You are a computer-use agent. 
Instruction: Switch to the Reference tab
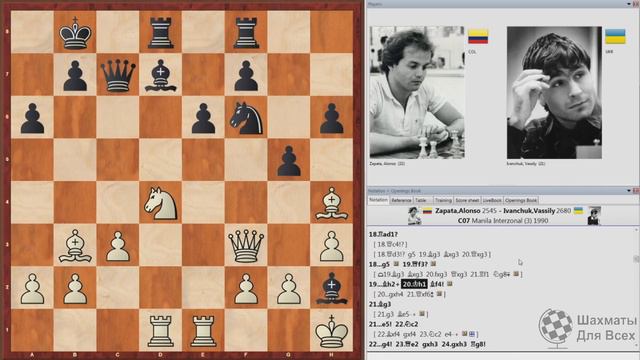click(x=401, y=200)
